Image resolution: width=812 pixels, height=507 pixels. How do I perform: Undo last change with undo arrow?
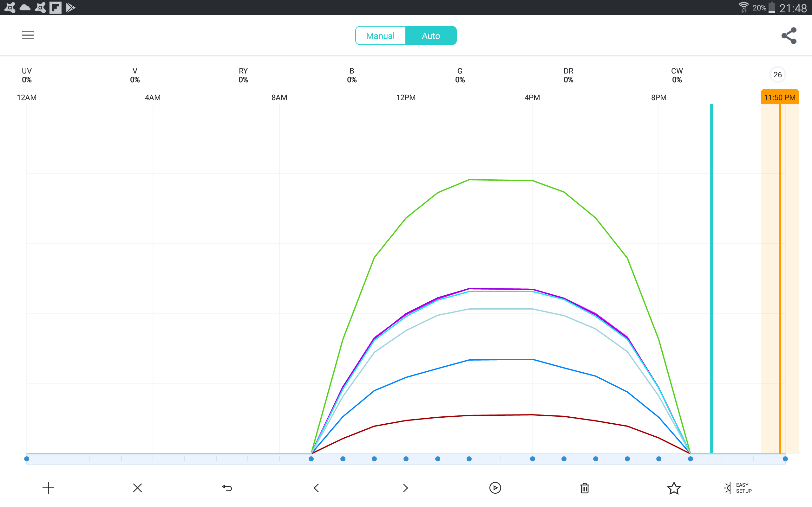[227, 488]
